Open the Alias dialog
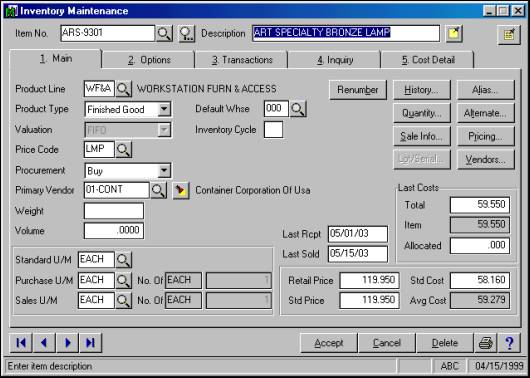Image resolution: width=530 pixels, height=378 pixels. click(x=486, y=90)
